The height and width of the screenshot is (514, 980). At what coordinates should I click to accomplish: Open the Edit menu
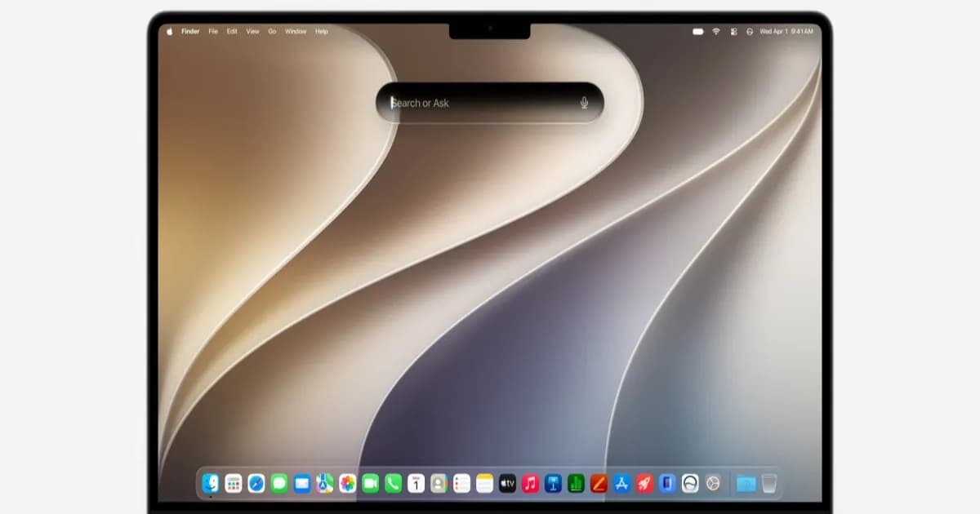point(232,31)
